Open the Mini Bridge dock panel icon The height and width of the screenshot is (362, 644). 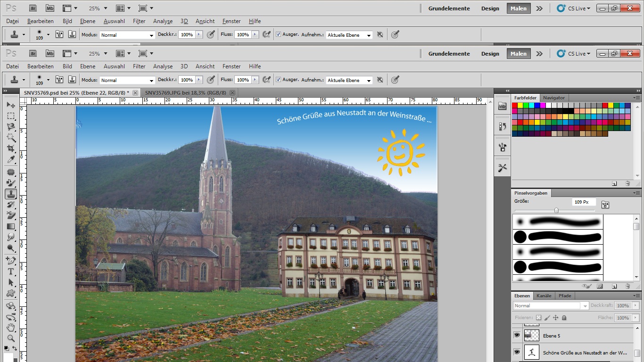tap(502, 107)
